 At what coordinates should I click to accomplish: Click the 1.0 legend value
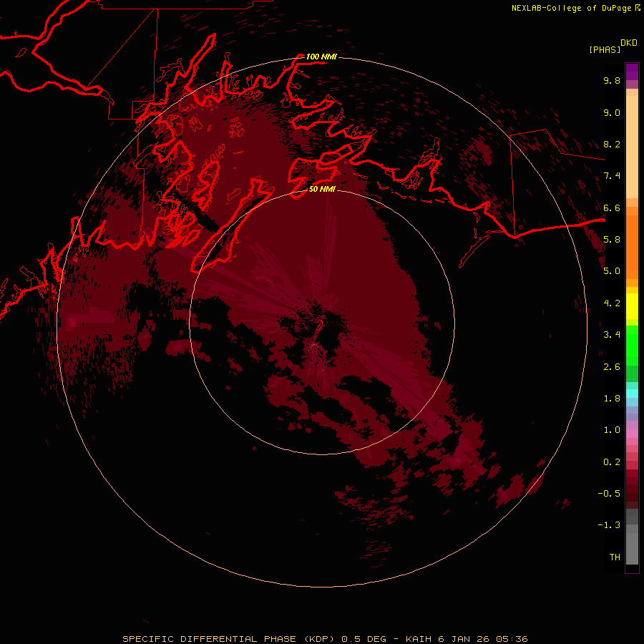[612, 430]
